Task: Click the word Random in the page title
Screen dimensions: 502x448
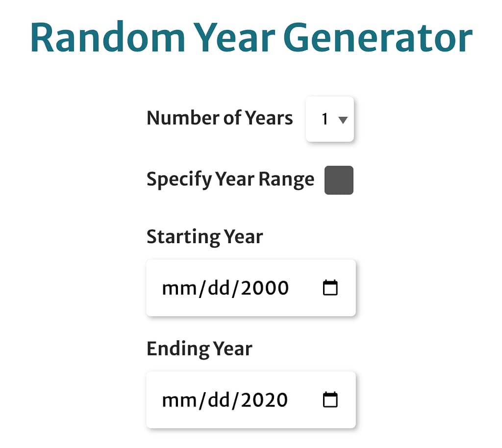Action: click(x=107, y=38)
